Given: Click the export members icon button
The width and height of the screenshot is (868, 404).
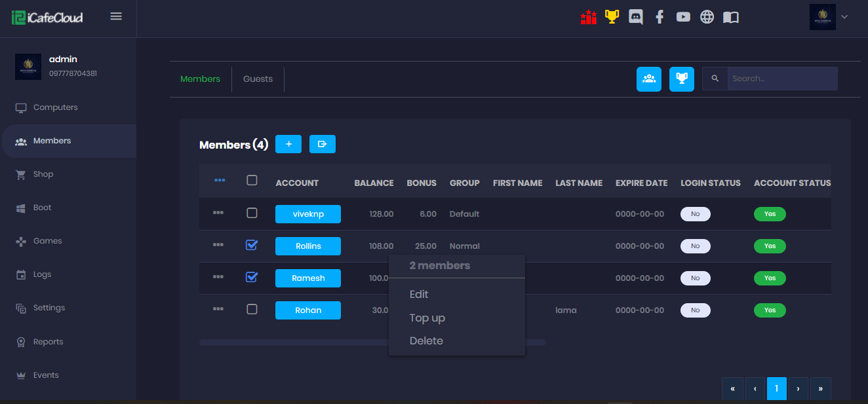Looking at the screenshot, I should coord(322,144).
